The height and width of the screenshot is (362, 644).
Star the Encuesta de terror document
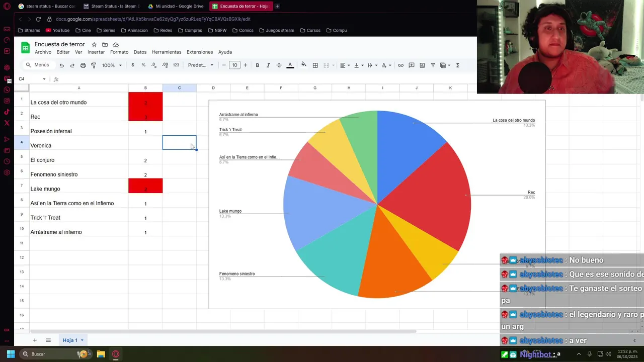coord(94,45)
